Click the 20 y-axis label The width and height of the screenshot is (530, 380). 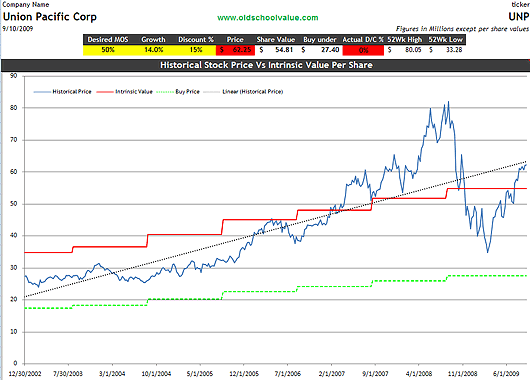point(14,300)
